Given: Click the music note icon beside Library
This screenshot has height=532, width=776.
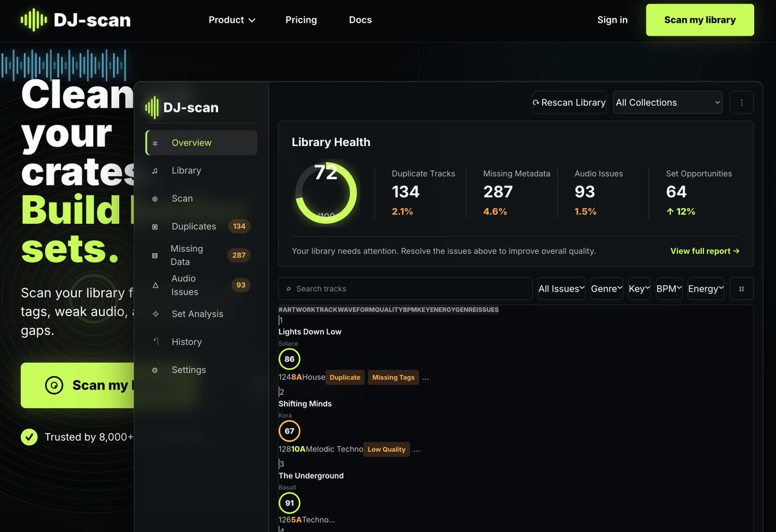Looking at the screenshot, I should point(155,171).
